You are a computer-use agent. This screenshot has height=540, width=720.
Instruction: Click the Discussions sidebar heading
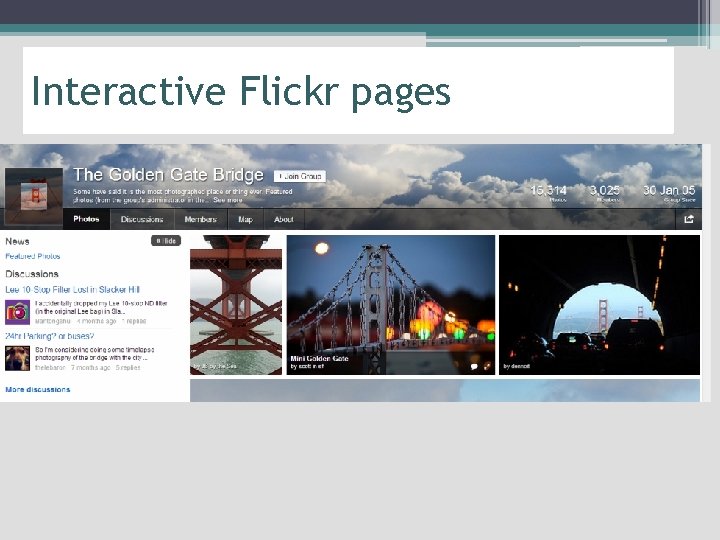(x=32, y=274)
